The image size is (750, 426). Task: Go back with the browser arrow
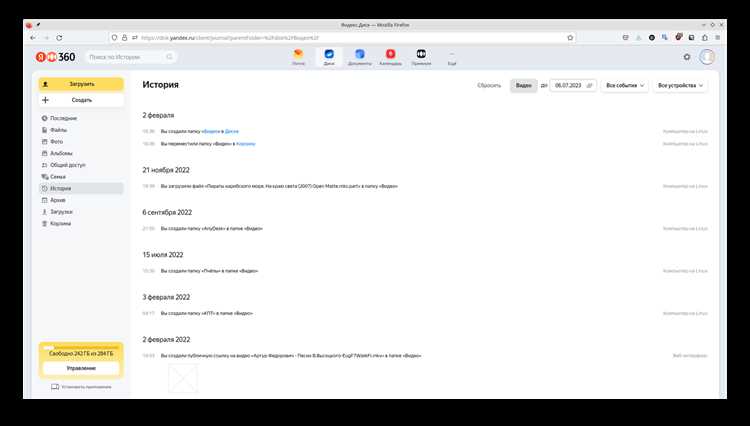pos(33,37)
